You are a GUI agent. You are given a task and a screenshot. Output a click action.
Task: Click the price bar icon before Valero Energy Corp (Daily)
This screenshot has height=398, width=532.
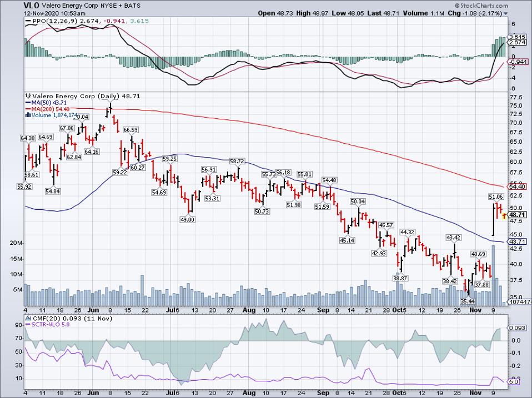point(28,96)
